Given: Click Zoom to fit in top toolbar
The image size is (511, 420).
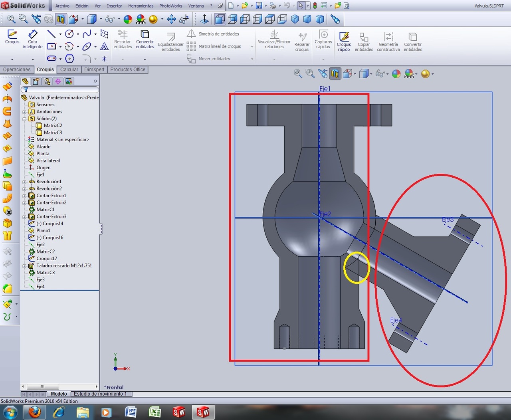Looking at the screenshot, I should click(12, 19).
